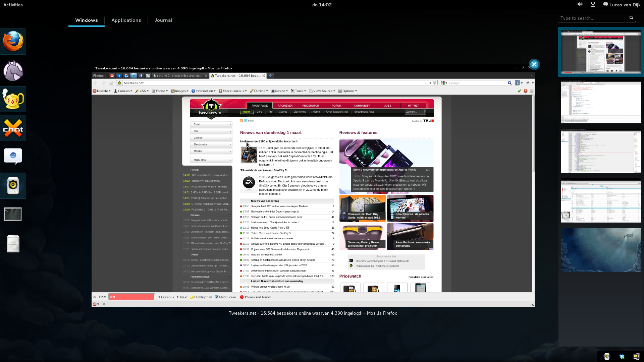This screenshot has width=644, height=362.
Task: Switch to the Facebook pinned tab
Action: pos(141,76)
